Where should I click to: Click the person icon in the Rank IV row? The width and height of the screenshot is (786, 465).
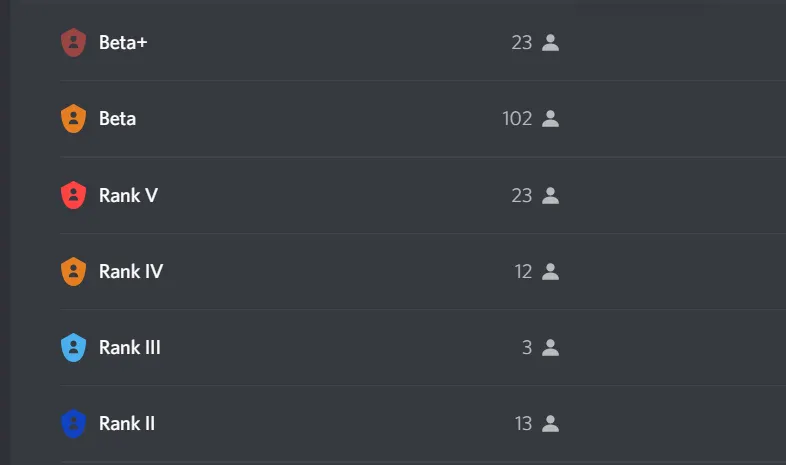coord(550,271)
